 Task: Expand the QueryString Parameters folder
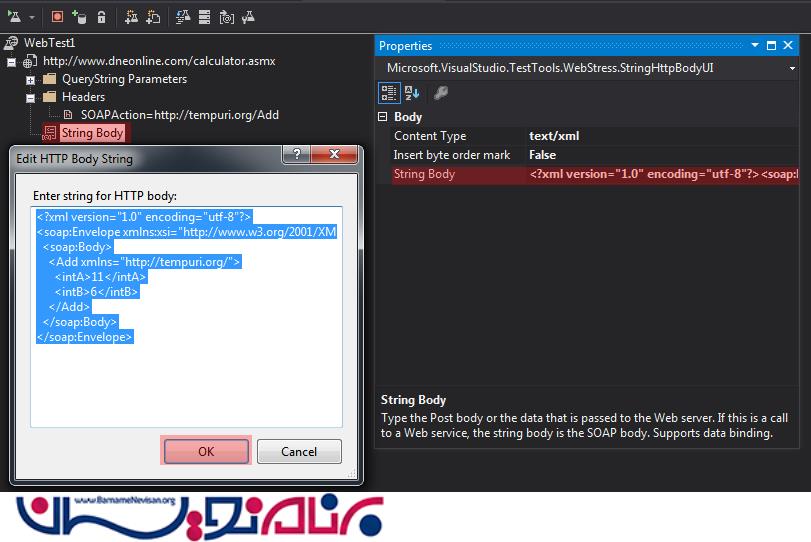click(30, 79)
